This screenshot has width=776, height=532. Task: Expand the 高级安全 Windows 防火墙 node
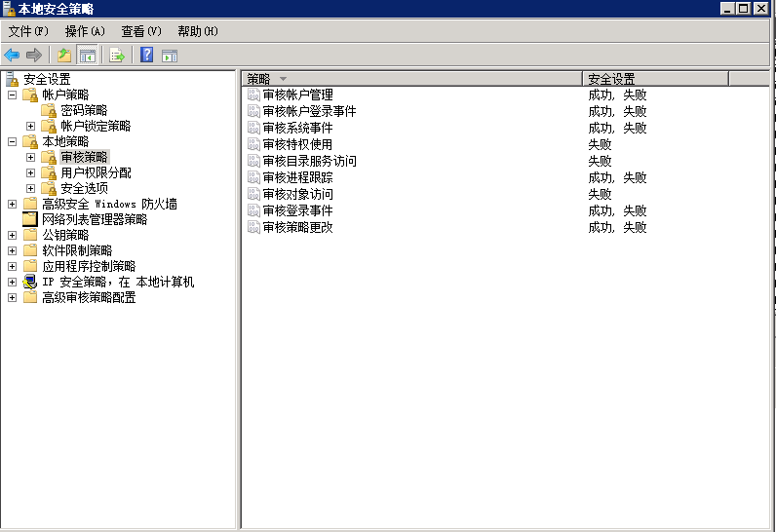pyautogui.click(x=12, y=204)
